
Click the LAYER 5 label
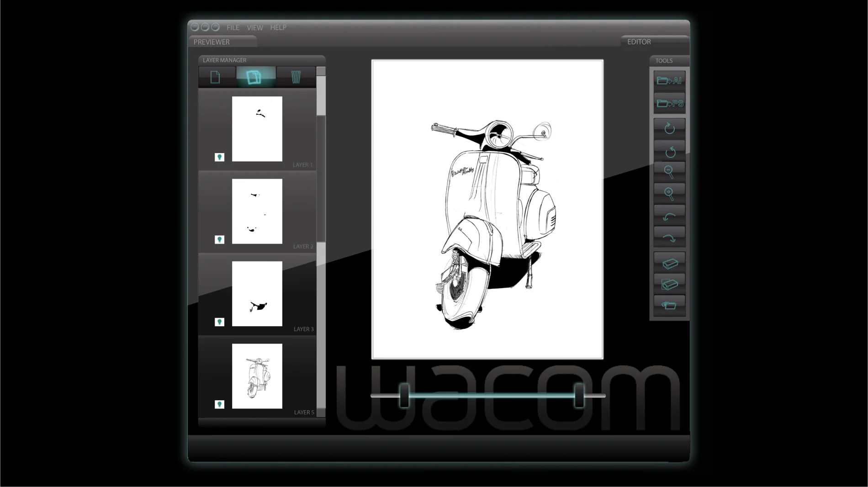[x=304, y=412]
